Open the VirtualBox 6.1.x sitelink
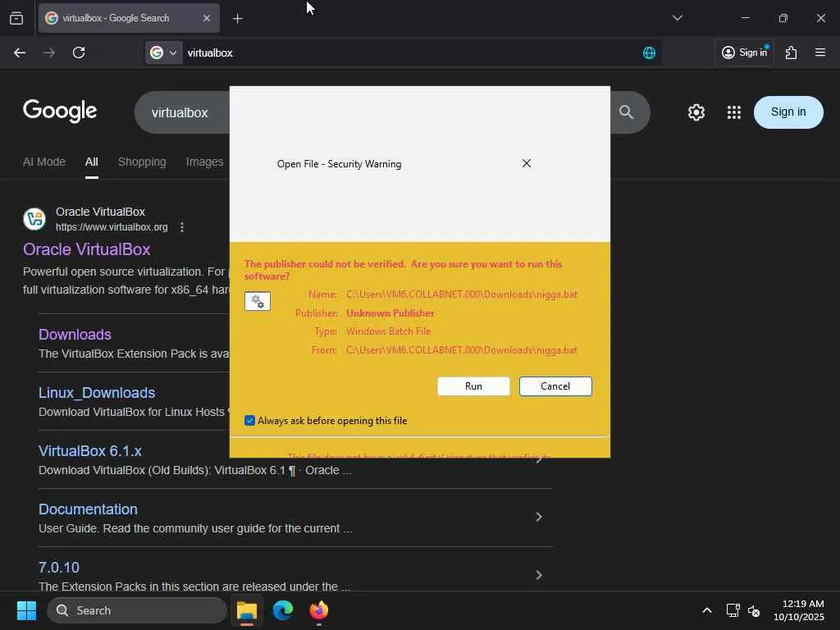Image resolution: width=840 pixels, height=630 pixels. coord(90,451)
